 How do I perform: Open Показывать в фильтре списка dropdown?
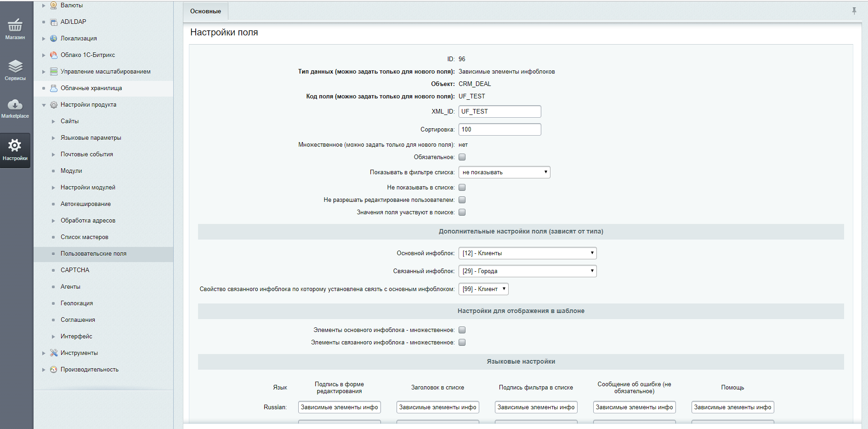[505, 172]
